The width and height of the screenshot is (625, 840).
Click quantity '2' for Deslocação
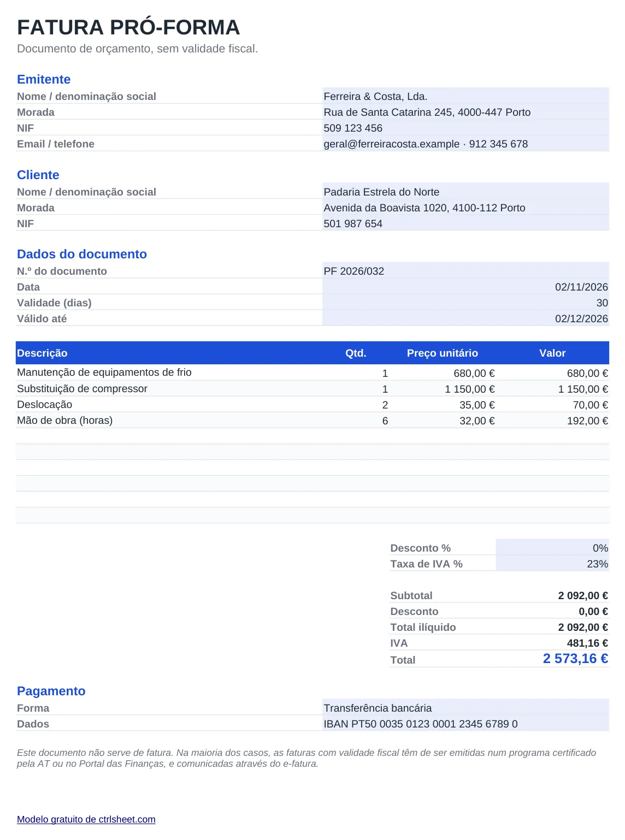pos(385,405)
